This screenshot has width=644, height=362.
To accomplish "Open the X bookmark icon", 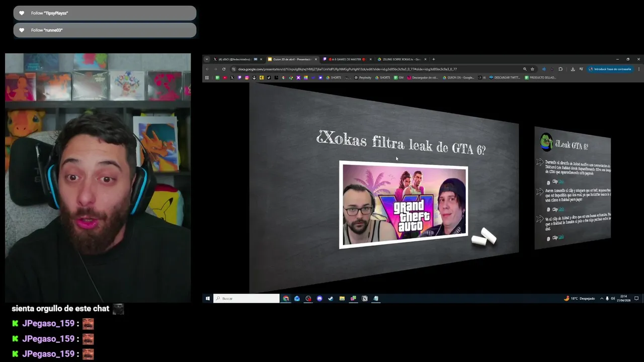I will [232, 77].
